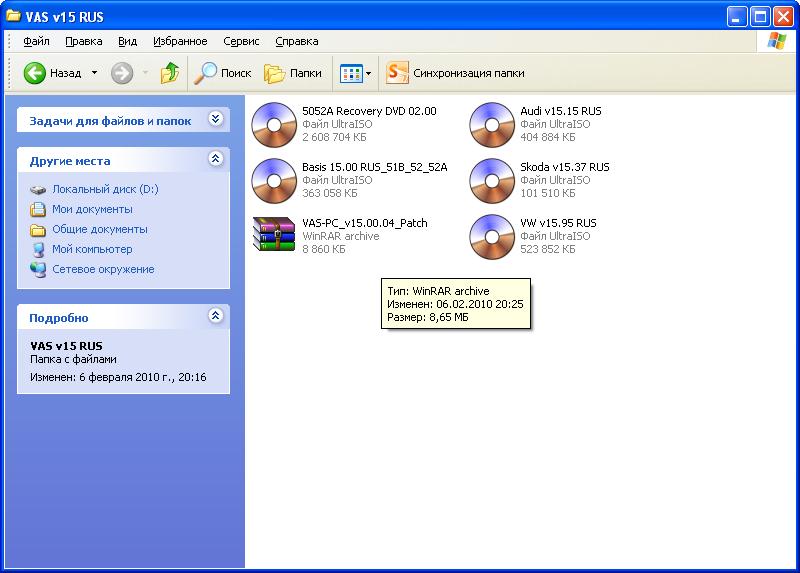Click the Up folder toolbar icon
This screenshot has width=800, height=573.
point(170,73)
